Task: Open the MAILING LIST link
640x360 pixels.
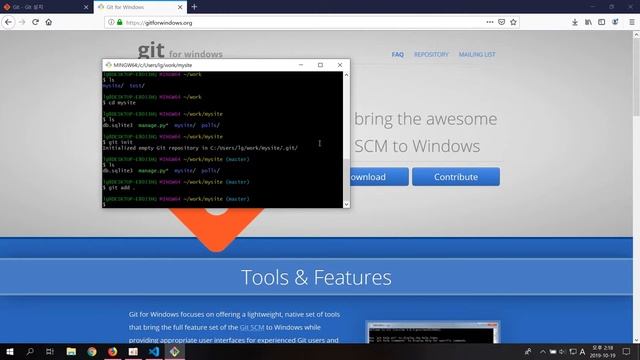Action: click(x=477, y=54)
